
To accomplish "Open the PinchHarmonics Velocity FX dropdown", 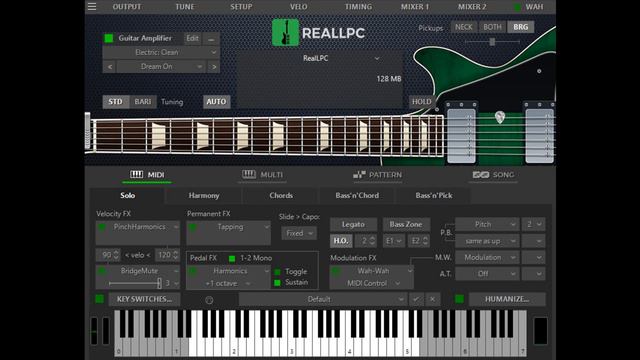I will click(x=138, y=227).
